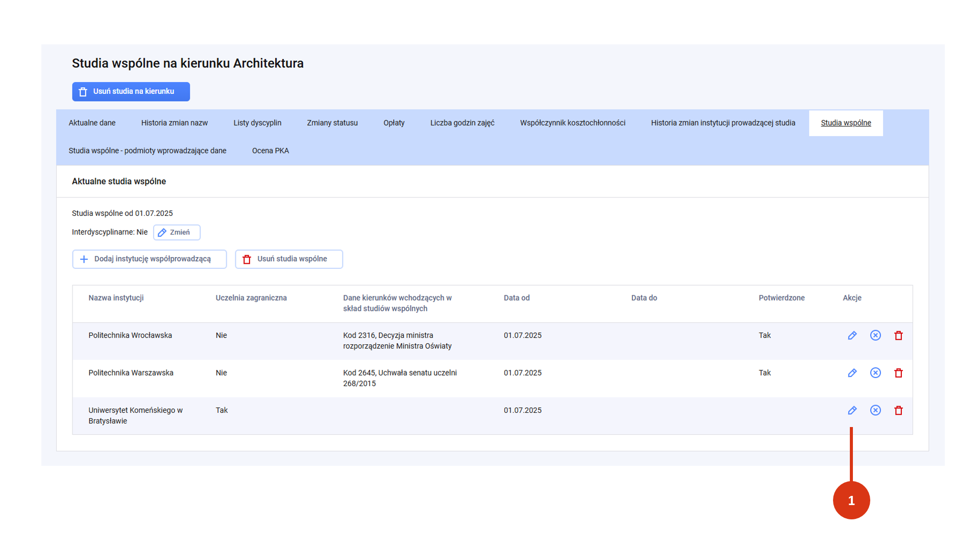The width and height of the screenshot is (980, 551).
Task: Click the Akcje column header
Action: pos(852,298)
